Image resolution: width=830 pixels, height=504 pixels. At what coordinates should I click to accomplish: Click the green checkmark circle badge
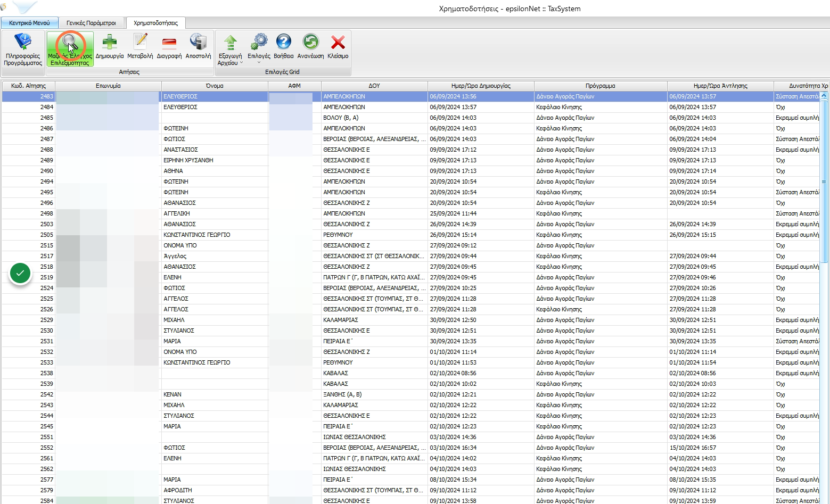[x=20, y=274]
